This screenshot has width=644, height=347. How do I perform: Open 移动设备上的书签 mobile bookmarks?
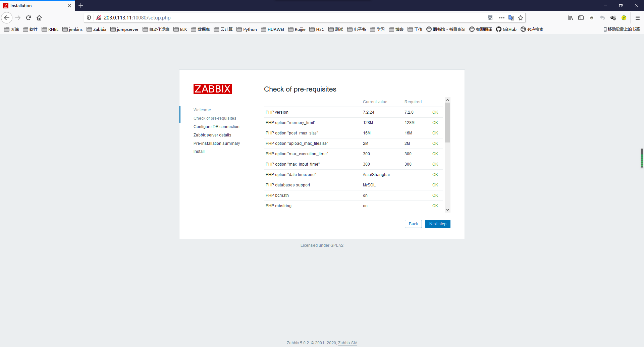click(622, 30)
